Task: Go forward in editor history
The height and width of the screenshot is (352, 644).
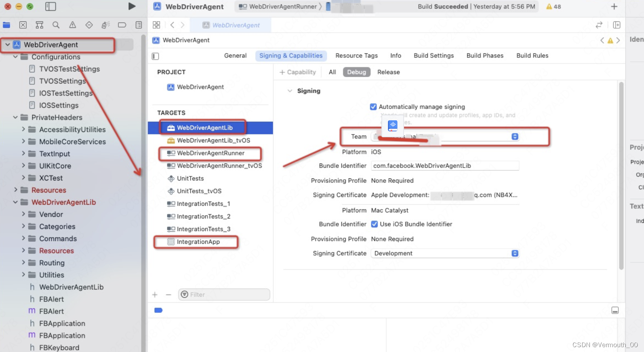Action: coord(183,25)
